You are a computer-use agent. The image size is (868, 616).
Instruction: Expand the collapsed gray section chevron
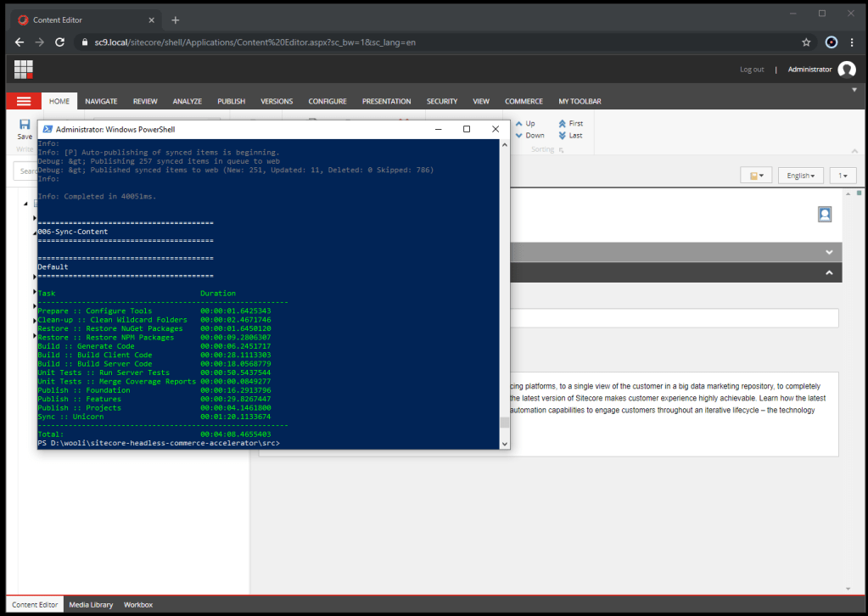[x=829, y=252]
